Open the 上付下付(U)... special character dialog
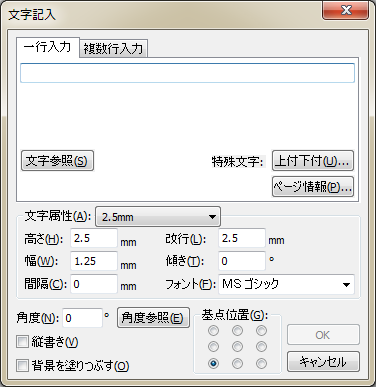376x387 pixels. click(313, 161)
